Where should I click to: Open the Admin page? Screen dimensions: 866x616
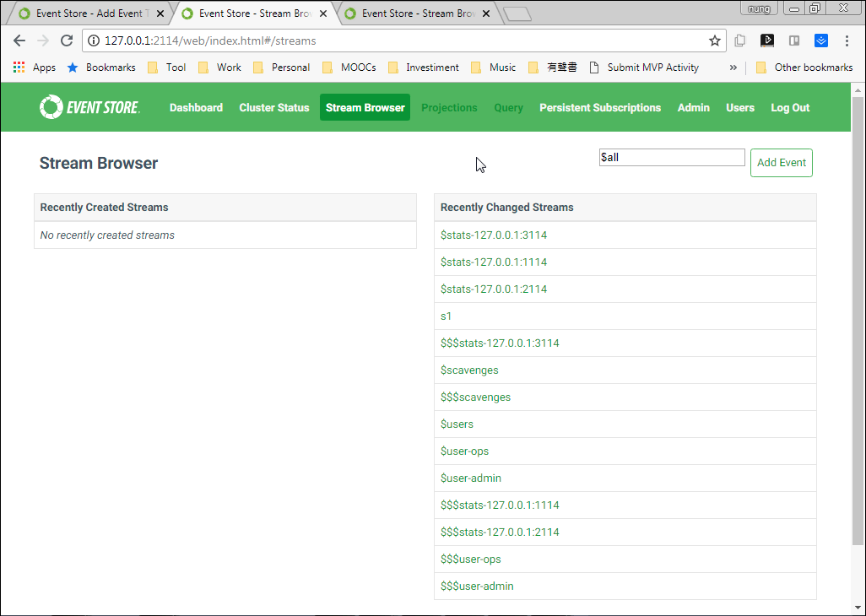tap(694, 107)
